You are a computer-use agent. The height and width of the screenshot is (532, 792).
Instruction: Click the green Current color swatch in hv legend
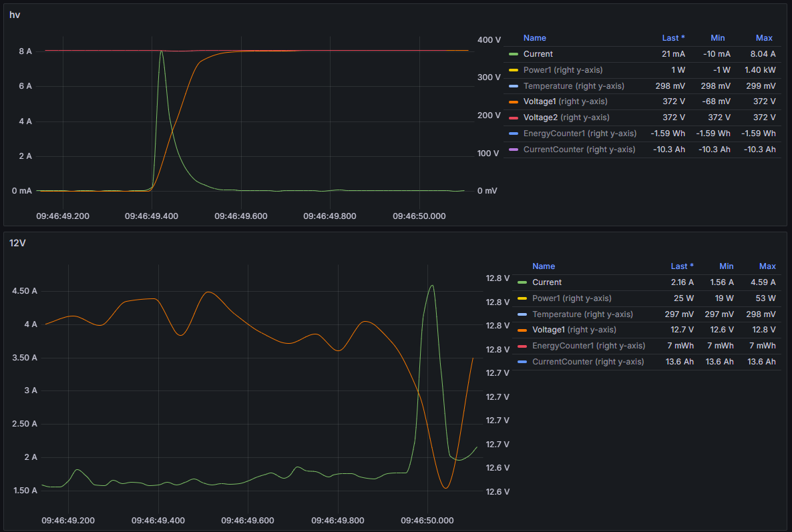point(513,54)
